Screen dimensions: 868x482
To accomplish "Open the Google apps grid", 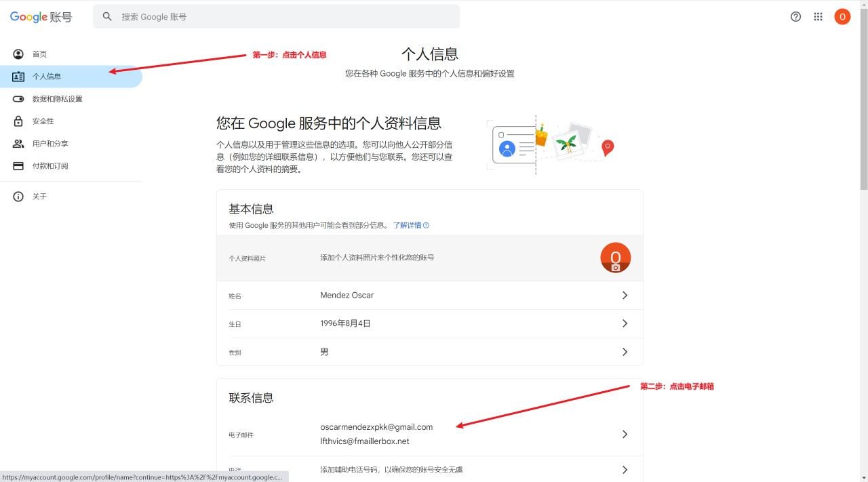I will (x=818, y=17).
